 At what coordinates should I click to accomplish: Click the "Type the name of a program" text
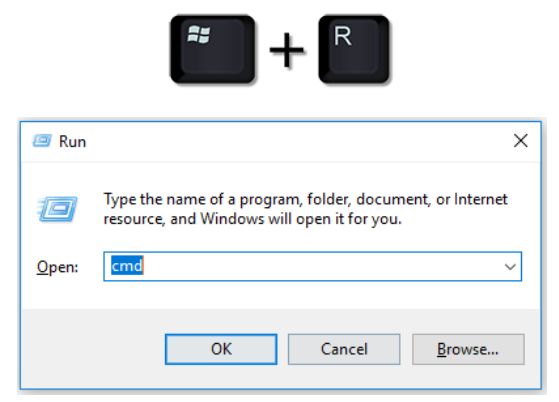point(201,200)
